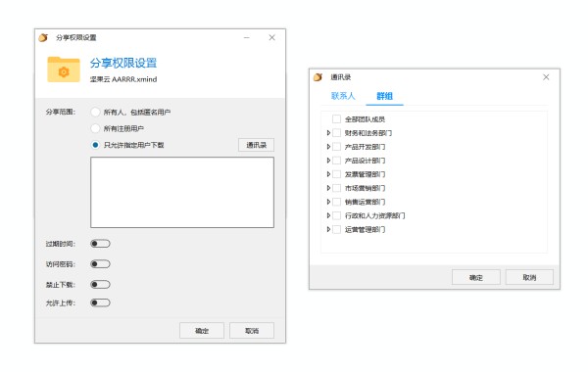
Task: Check the 市场营销部门 checkbox
Action: click(337, 188)
